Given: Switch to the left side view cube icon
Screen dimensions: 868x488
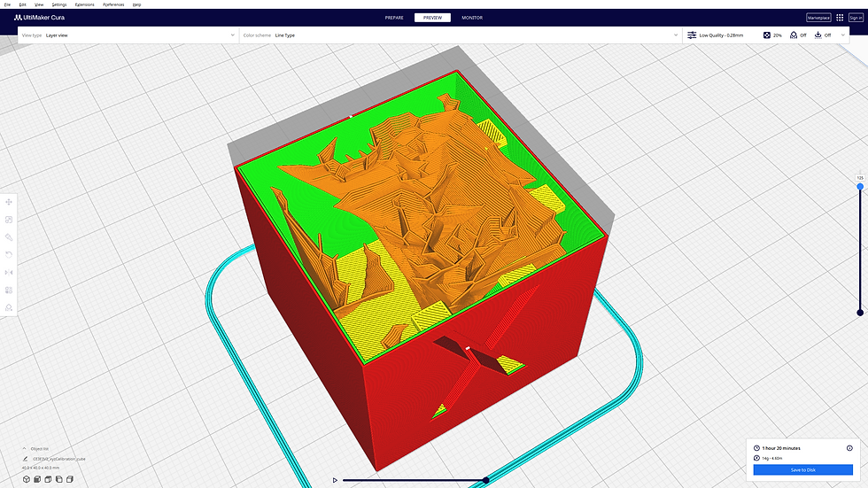Looking at the screenshot, I should (58, 479).
